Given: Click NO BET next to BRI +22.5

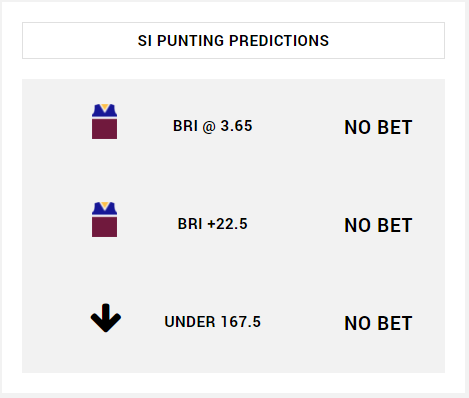Looking at the screenshot, I should click(378, 225).
